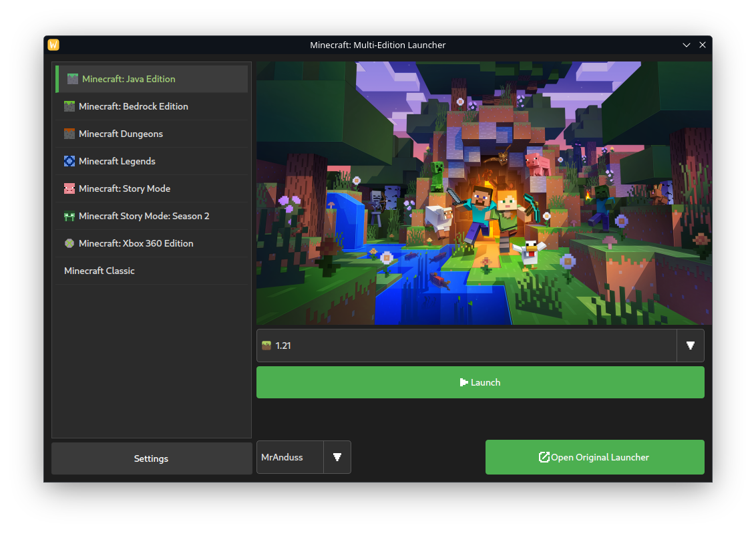Screen dimensions: 756x534
Task: Open the 1.21 version selector
Action: click(480, 346)
